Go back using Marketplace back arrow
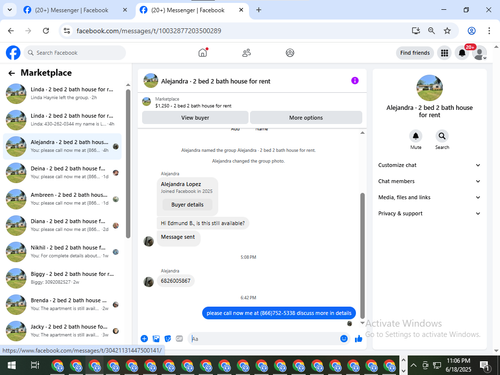500x375 pixels. coord(12,73)
